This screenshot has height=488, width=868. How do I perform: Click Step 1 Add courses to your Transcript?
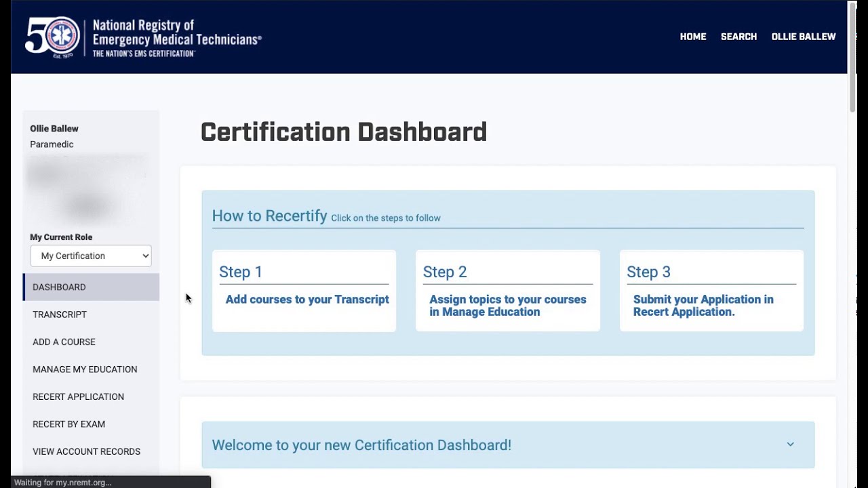tap(304, 291)
